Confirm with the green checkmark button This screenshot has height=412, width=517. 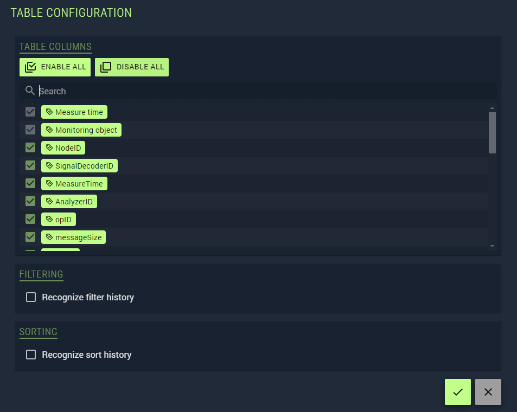(x=458, y=392)
